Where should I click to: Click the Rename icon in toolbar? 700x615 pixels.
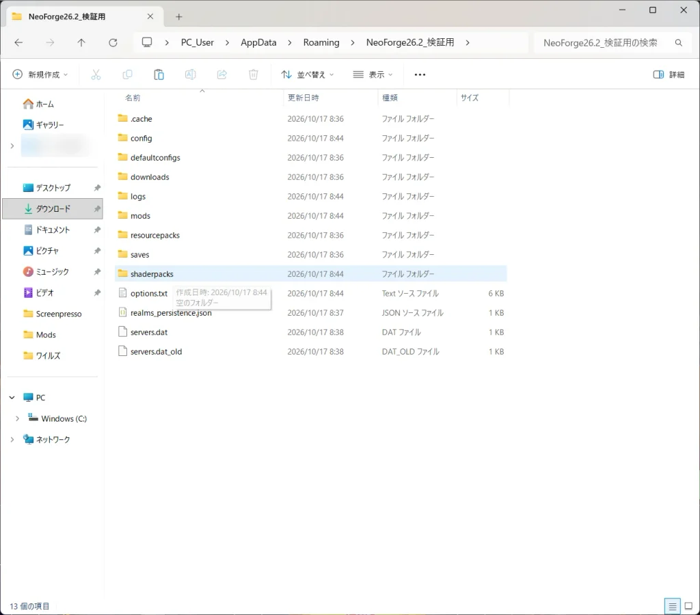(x=190, y=74)
